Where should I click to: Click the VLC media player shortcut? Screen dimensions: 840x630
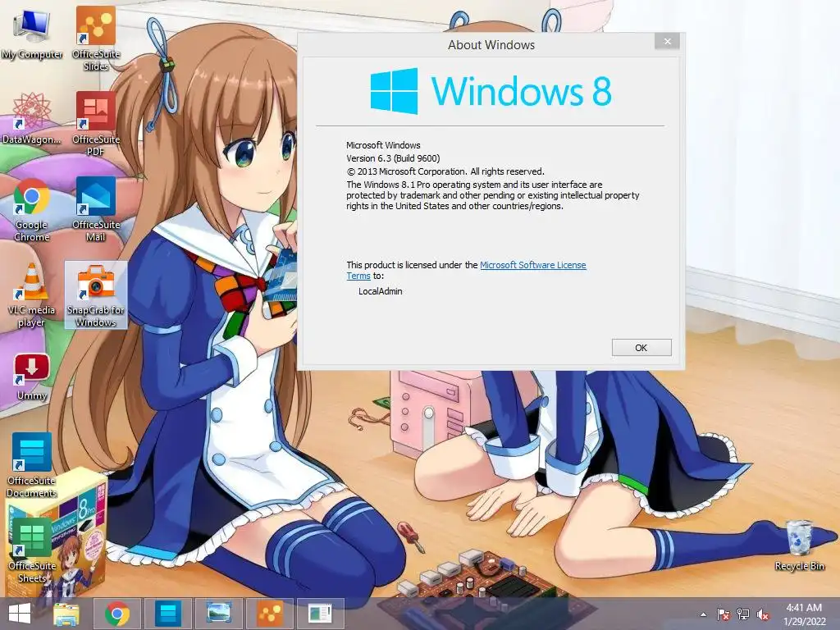32,295
